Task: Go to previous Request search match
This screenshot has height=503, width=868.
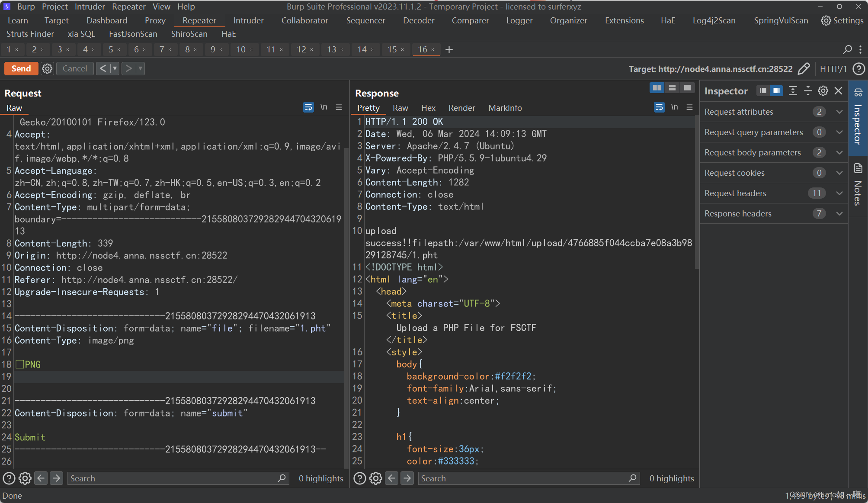Action: [x=41, y=478]
